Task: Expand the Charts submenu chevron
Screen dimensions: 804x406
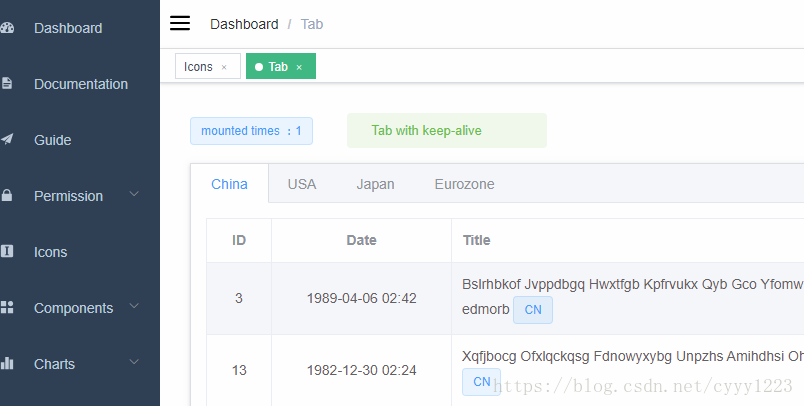Action: pos(134,363)
